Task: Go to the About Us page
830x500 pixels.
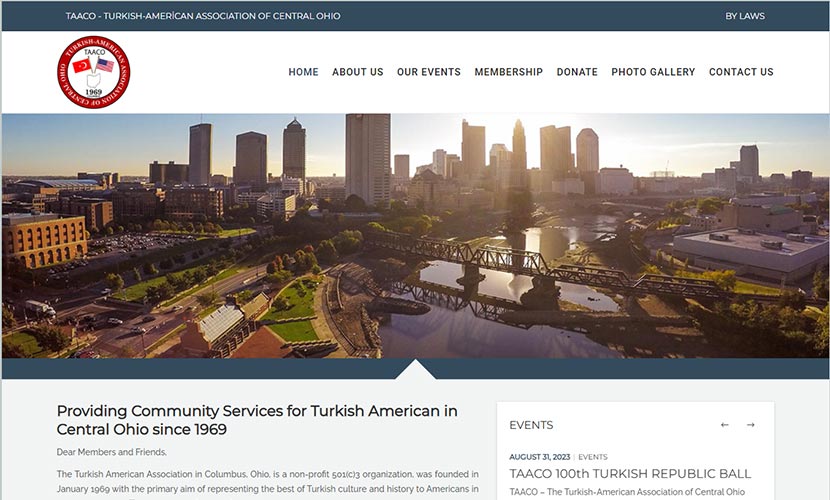Action: 357,72
